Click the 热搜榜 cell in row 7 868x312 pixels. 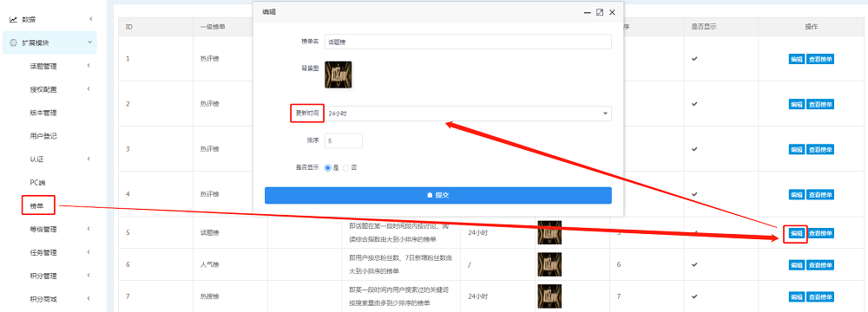[210, 296]
